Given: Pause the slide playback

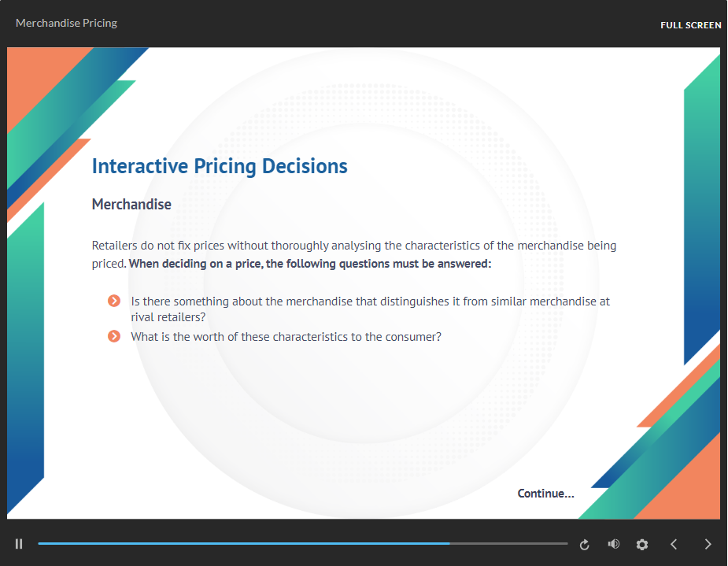Looking at the screenshot, I should coord(19,544).
